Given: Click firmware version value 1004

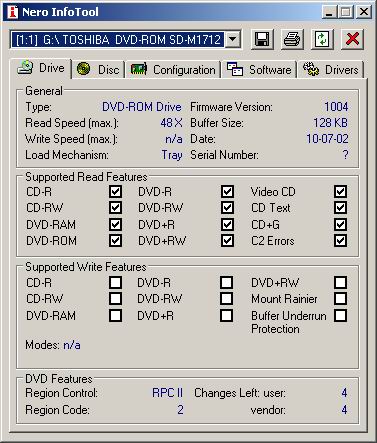Looking at the screenshot, I should (336, 107).
